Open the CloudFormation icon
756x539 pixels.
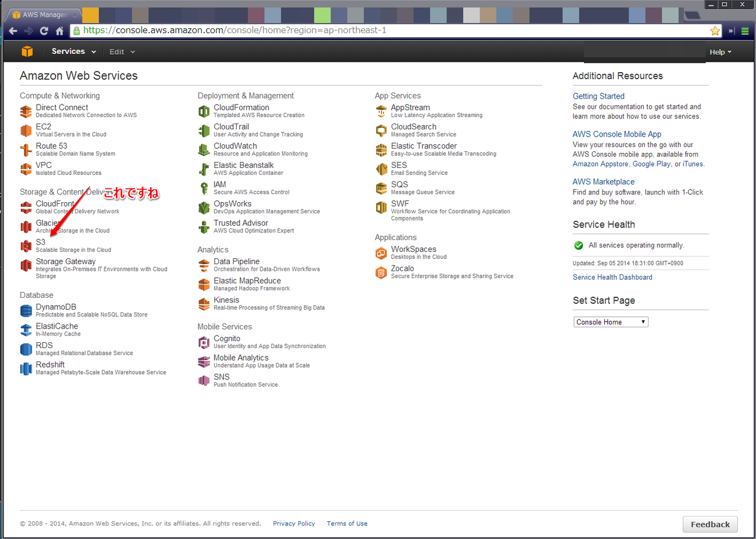[204, 111]
